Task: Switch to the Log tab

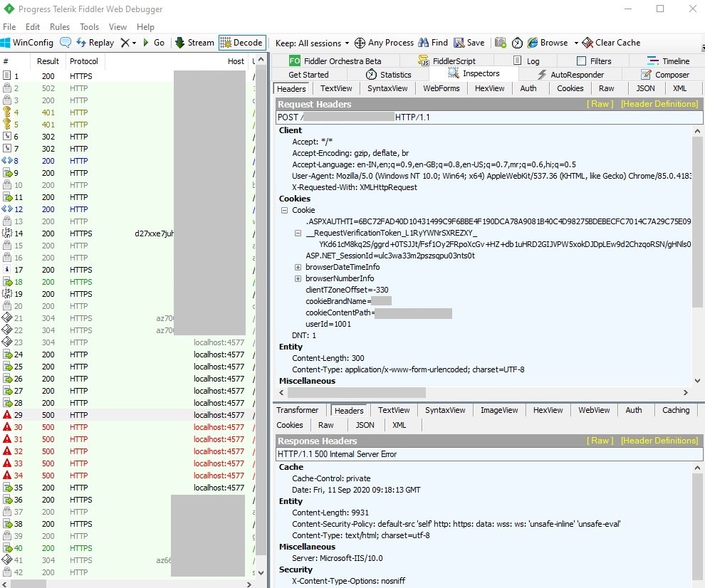Action: 526,61
